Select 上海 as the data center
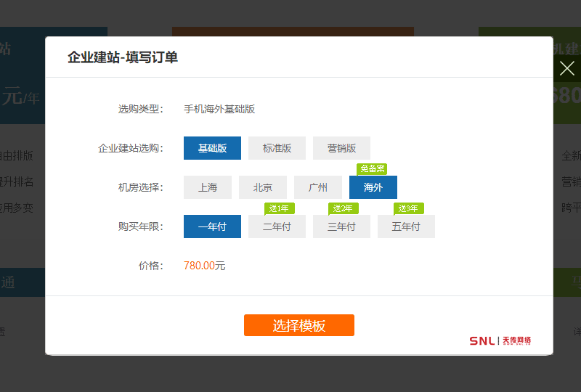Screen dimensions: 581x392 coord(208,187)
